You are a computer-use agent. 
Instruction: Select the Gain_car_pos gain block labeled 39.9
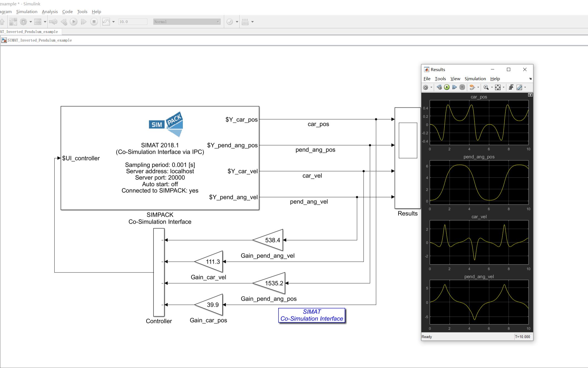click(x=209, y=305)
